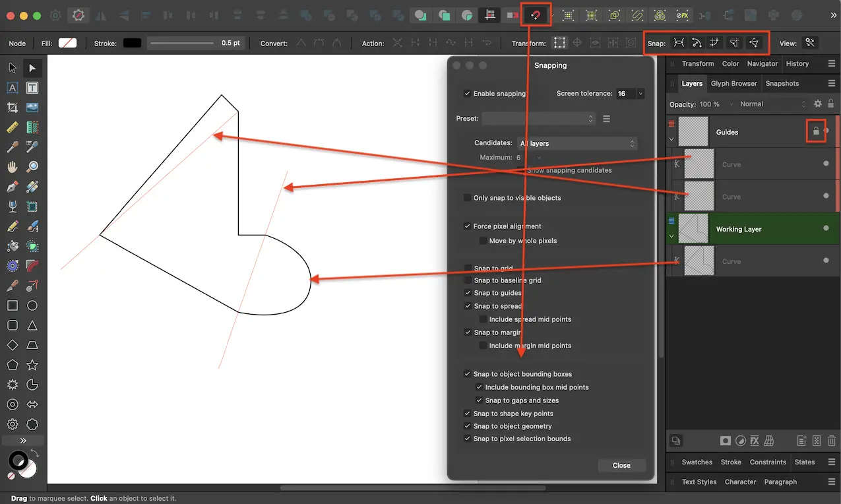Disable the Enable snapping checkbox
The width and height of the screenshot is (841, 504).
[x=468, y=94]
